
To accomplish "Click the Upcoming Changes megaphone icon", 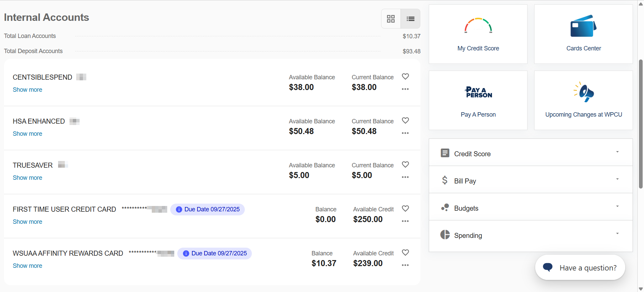I will pos(584,92).
